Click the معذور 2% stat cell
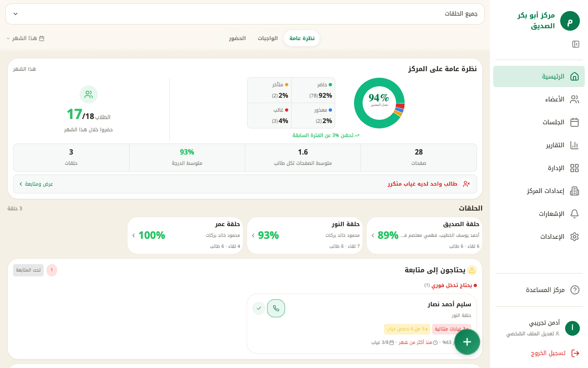Image resolution: width=588 pixels, height=368 pixels. click(x=313, y=116)
